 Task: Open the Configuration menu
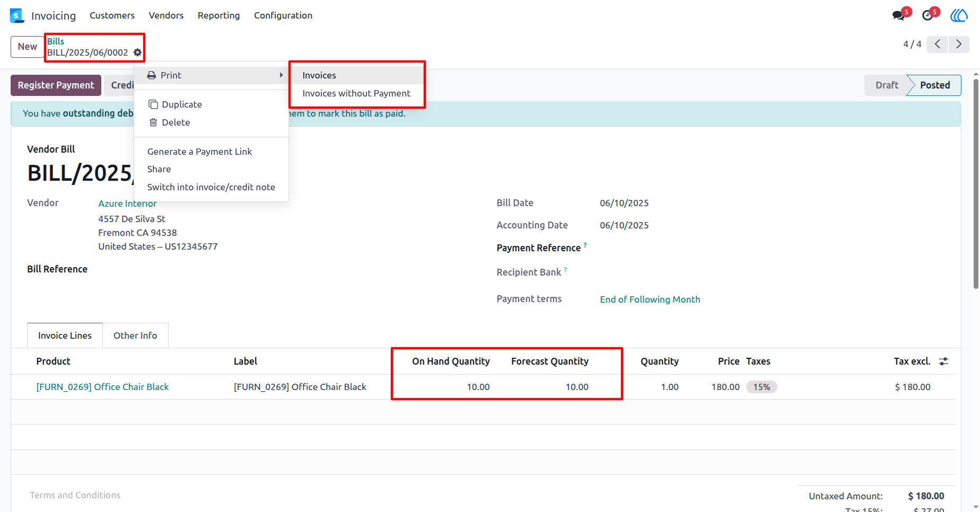283,15
